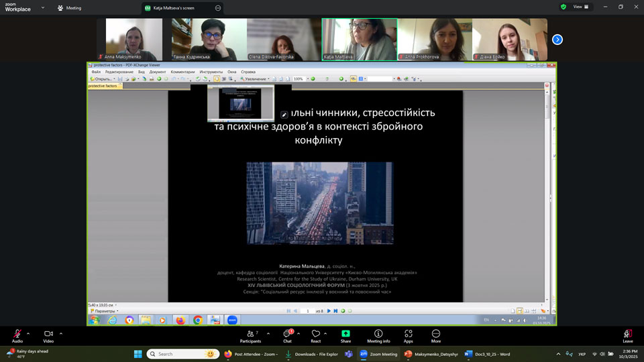Screen dimensions: 644x362
Task: Expand audio options arrow next to Audio
Action: (28, 333)
